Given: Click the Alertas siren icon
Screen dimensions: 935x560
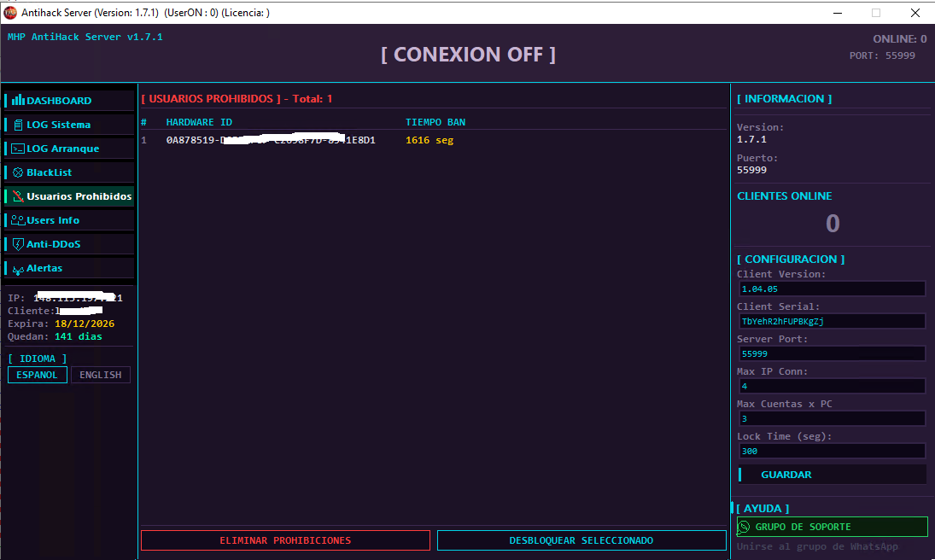Looking at the screenshot, I should click(x=18, y=270).
